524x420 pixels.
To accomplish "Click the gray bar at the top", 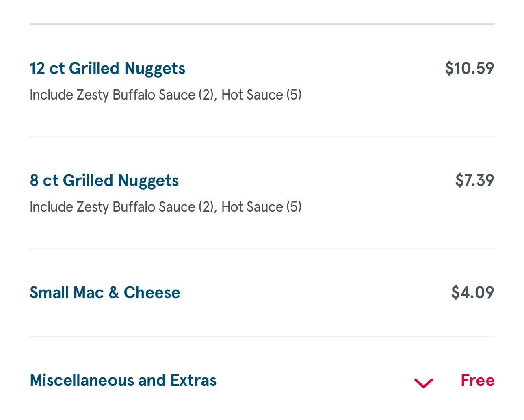I will tap(262, 24).
